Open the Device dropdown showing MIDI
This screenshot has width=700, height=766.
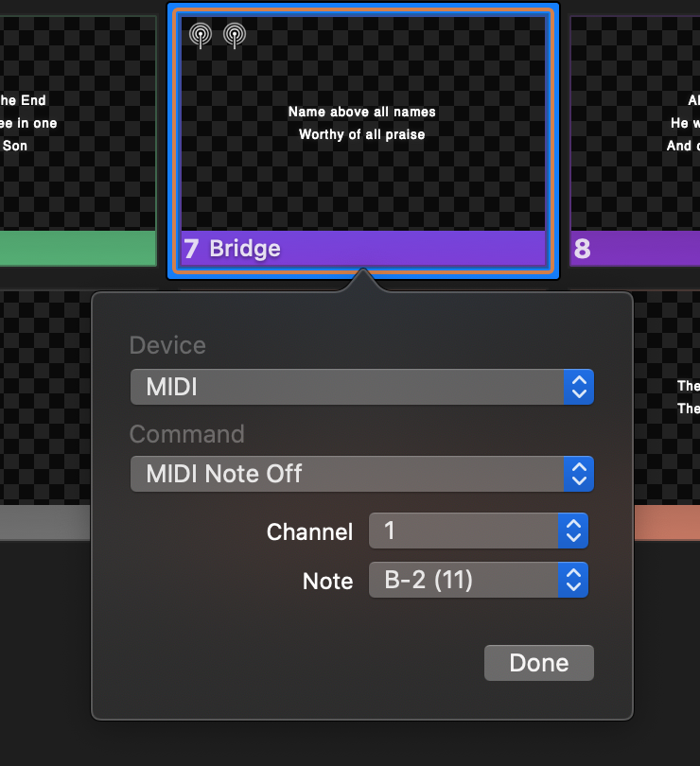361,387
